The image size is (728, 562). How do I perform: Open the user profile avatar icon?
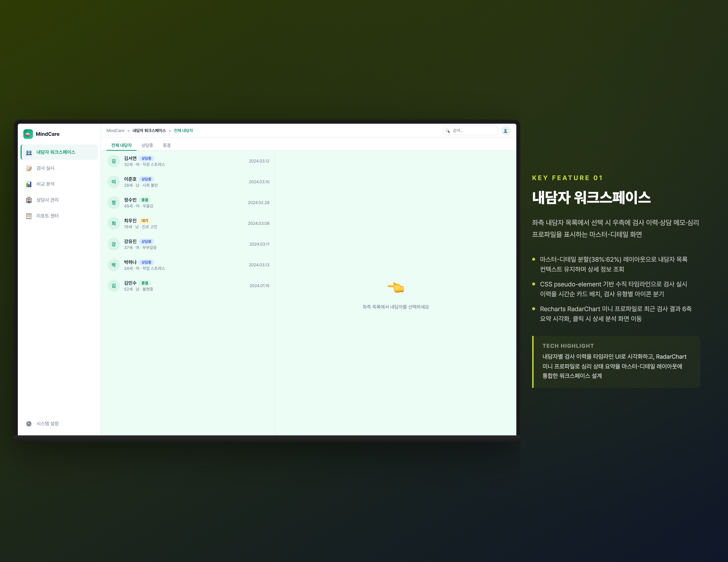tap(506, 130)
